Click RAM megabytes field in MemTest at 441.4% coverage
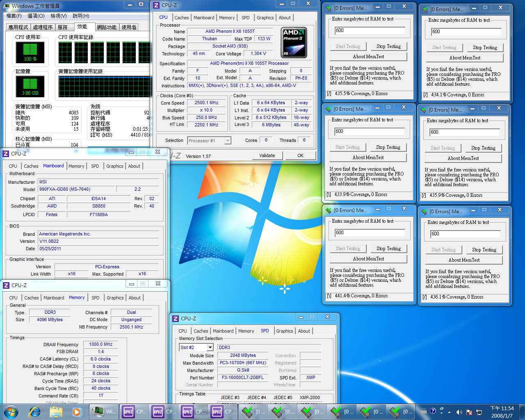 370,233
